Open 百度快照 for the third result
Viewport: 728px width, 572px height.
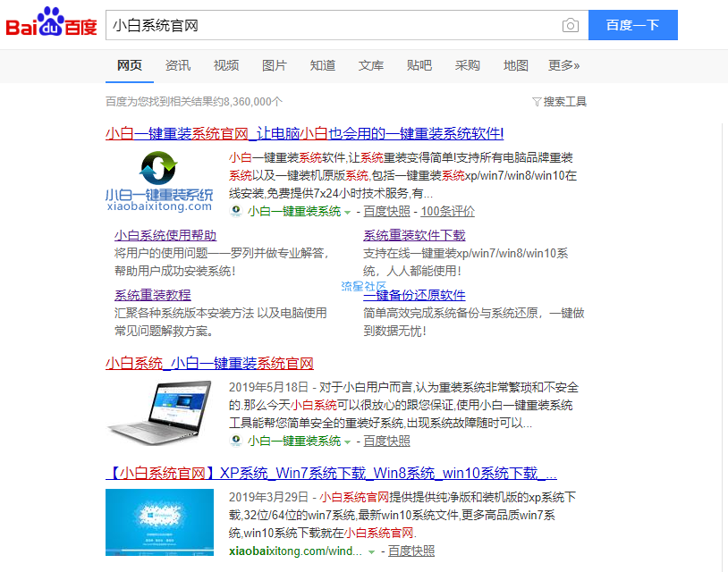click(x=411, y=551)
